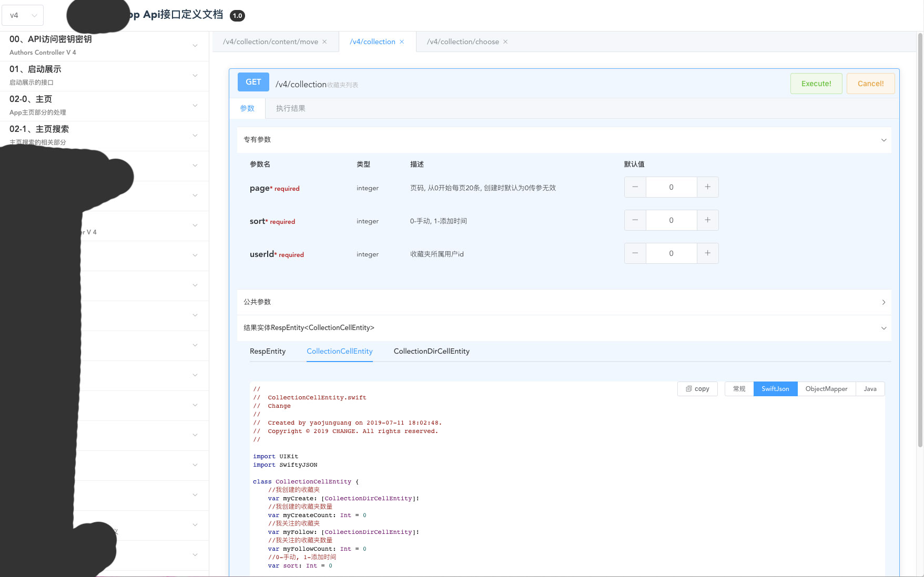The width and height of the screenshot is (924, 577).
Task: Close the /v4/collection/choose tab
Action: [x=505, y=42]
